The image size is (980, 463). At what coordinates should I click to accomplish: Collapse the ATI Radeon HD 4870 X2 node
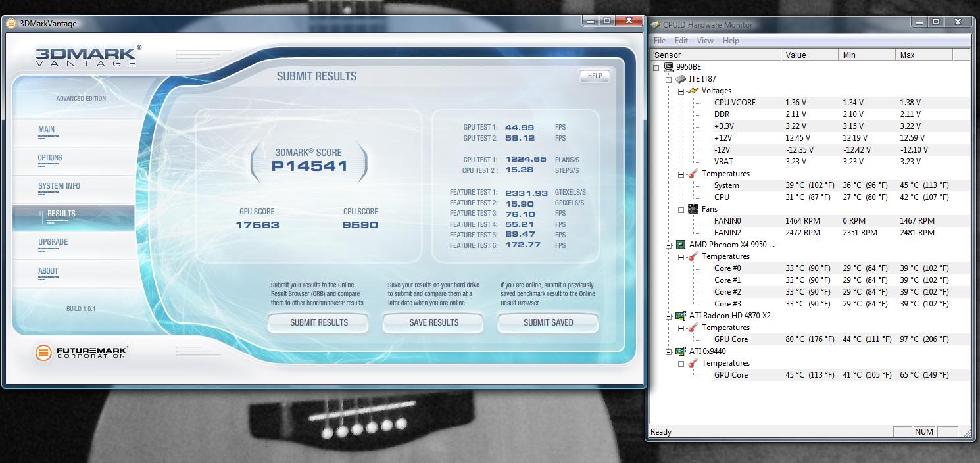point(669,316)
